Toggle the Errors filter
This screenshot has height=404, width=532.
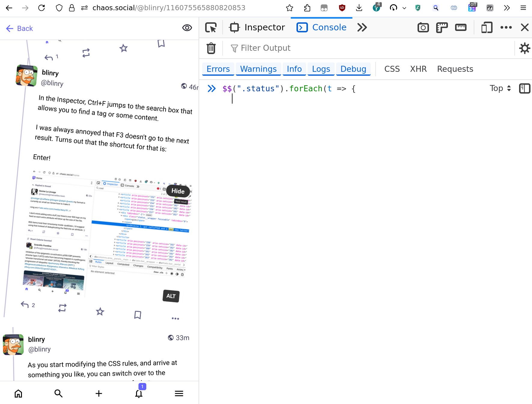(x=218, y=69)
